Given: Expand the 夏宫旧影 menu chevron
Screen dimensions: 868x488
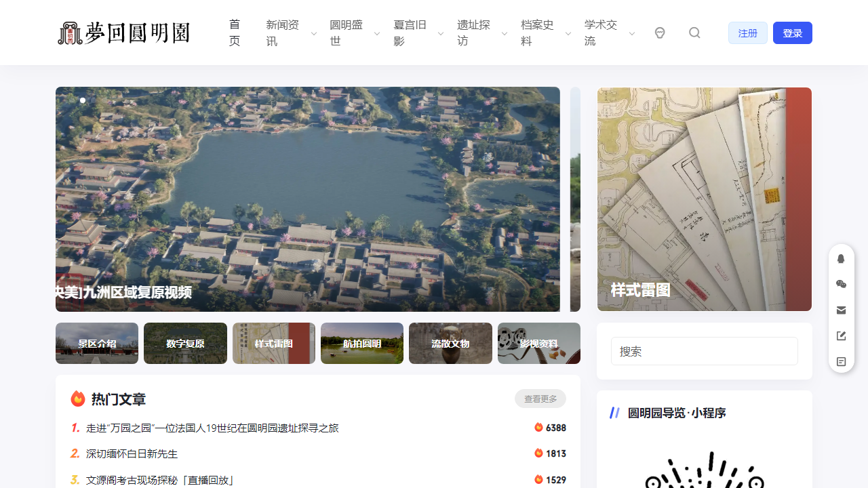Looking at the screenshot, I should pos(441,33).
